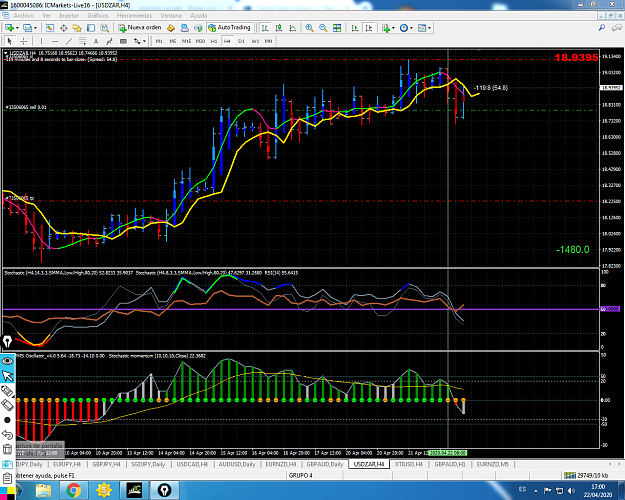
Task: Draw a vertical line
Action: tap(41, 41)
